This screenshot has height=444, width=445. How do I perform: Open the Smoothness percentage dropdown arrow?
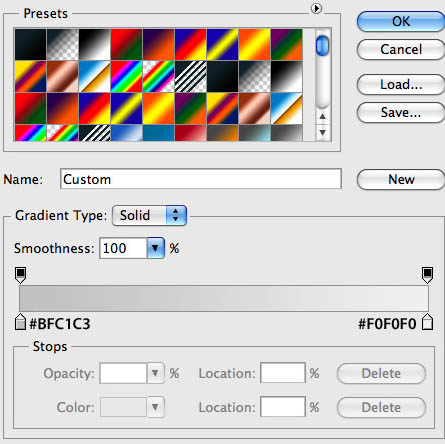[155, 248]
